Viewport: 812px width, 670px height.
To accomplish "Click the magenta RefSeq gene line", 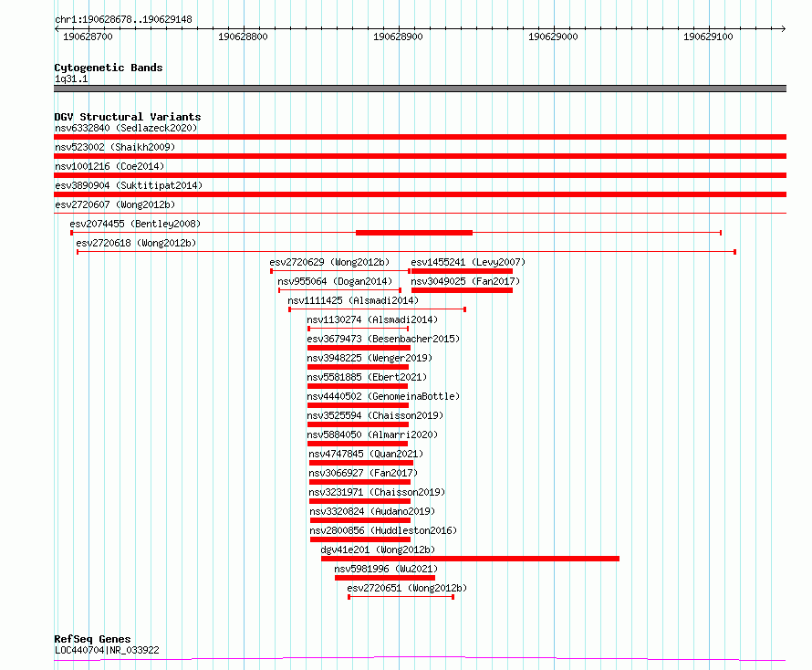I will 420,659.
